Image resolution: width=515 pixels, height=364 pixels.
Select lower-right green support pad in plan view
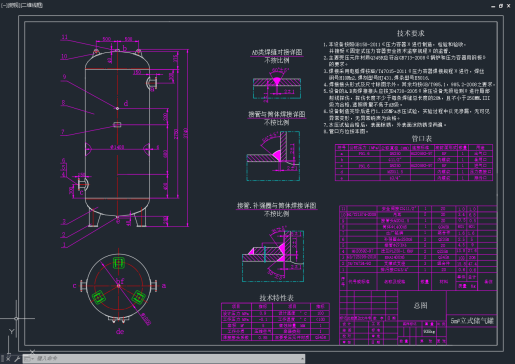[x=138, y=297]
